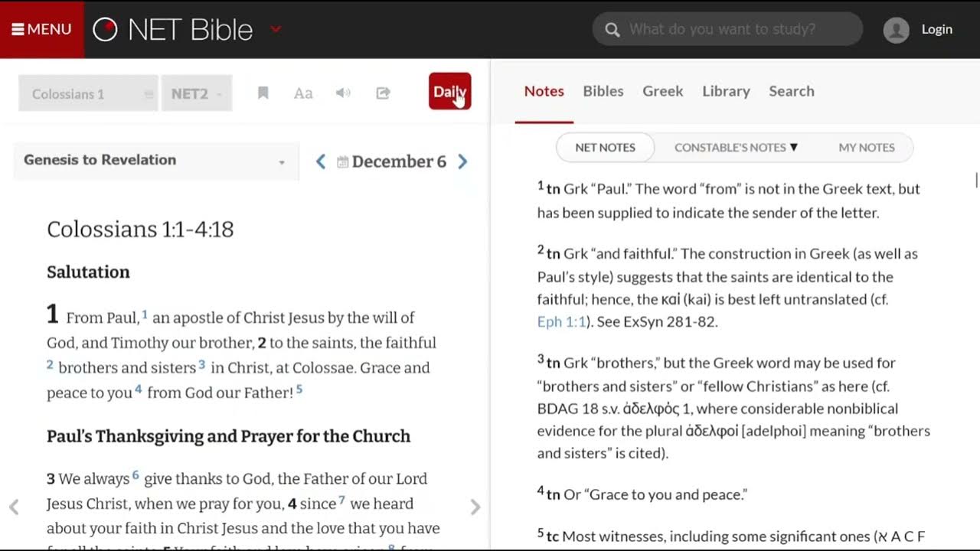Toggle the Daily reading button
980x551 pixels.
click(x=449, y=91)
